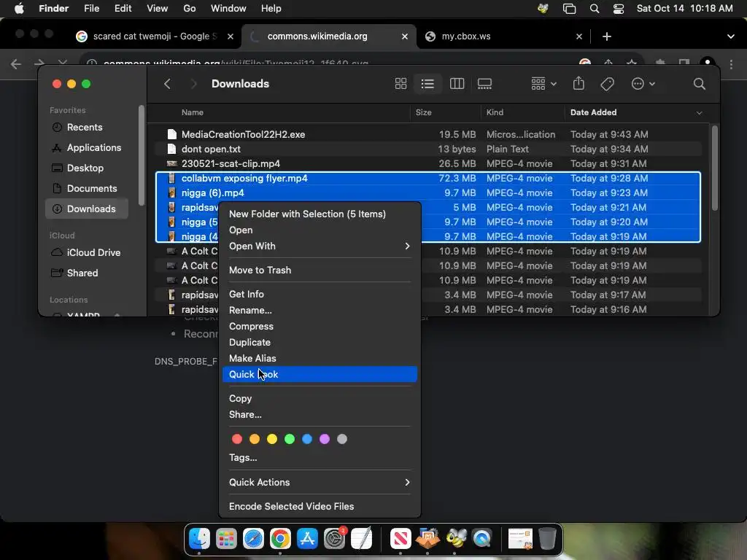Screen dimensions: 747x560
Task: Apply the orange tag color
Action: [255, 439]
